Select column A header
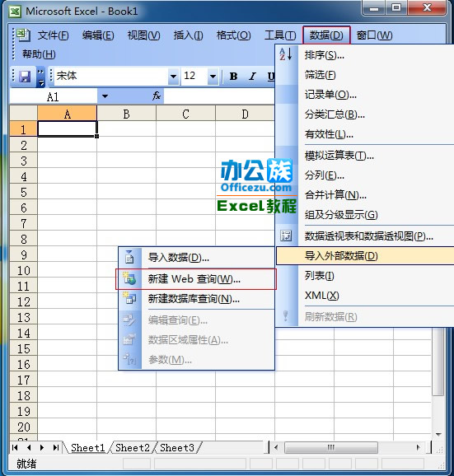454x476 pixels. (67, 114)
